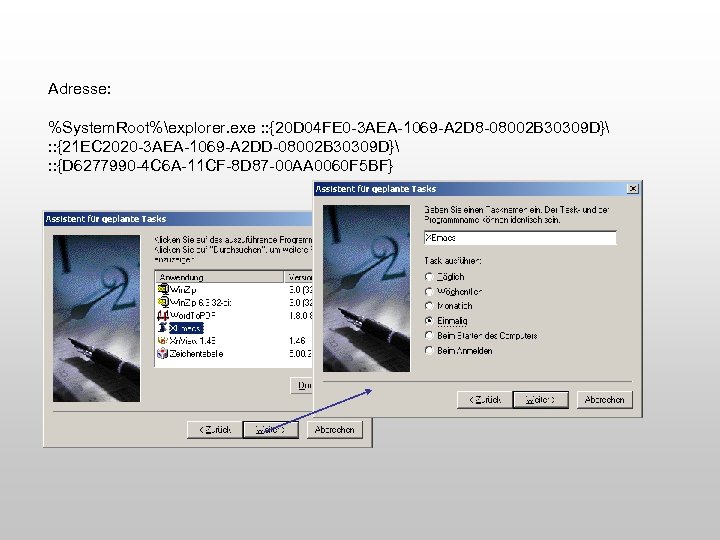Click Zurück in the back wizard window
Viewport: 720px width, 540px height.
pyautogui.click(x=214, y=430)
